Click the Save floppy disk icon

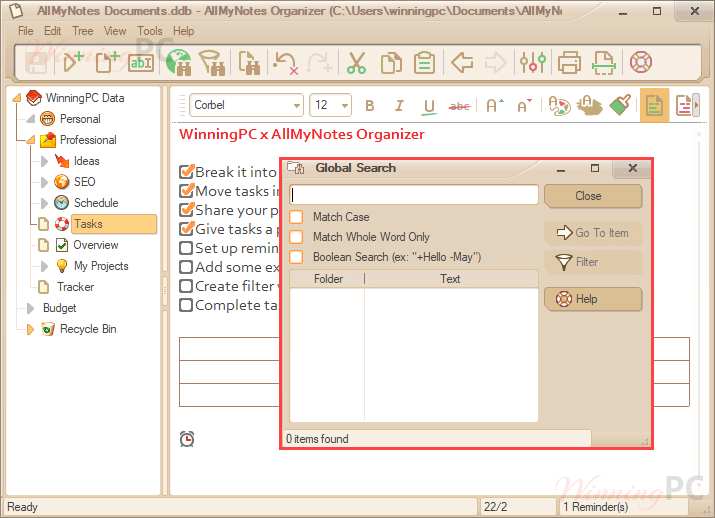point(36,62)
